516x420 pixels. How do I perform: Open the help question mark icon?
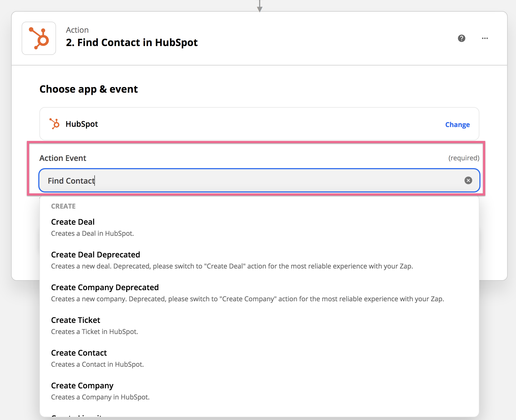462,38
